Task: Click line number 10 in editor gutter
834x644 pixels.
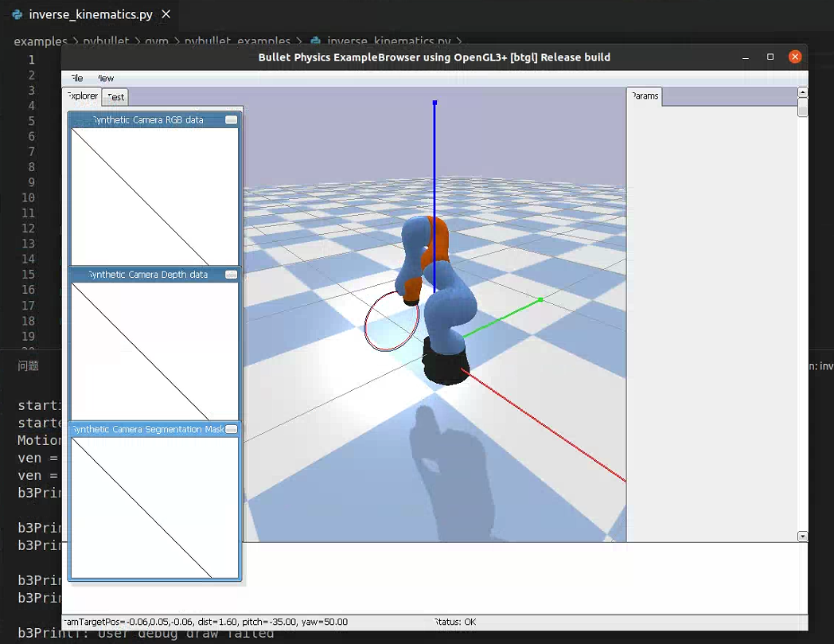Action: tap(28, 198)
